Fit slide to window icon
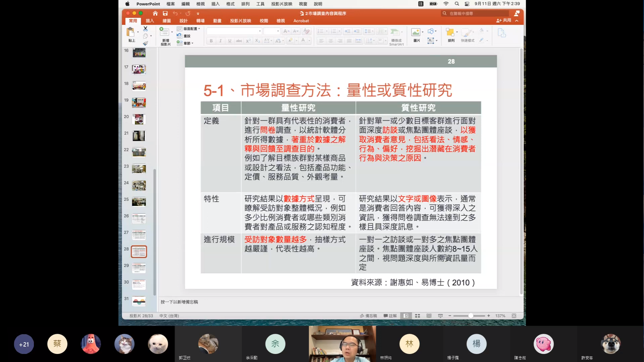Viewport: 644px width, 362px height. click(x=514, y=316)
